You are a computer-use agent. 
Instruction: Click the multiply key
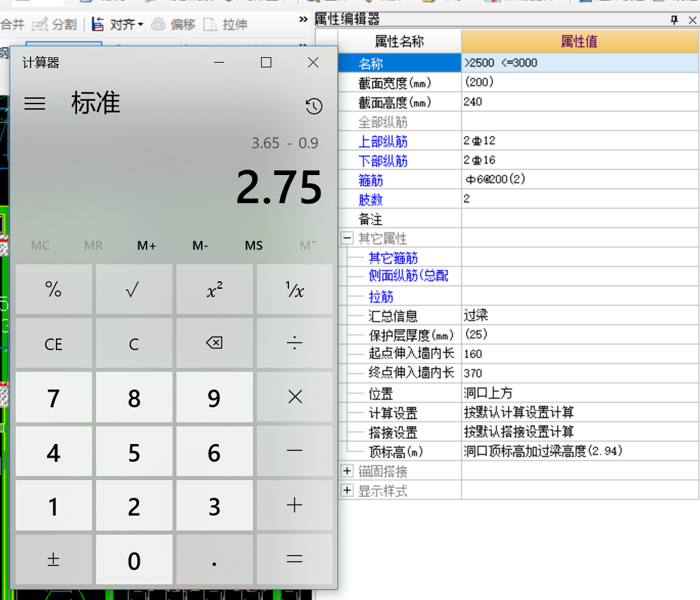[x=294, y=397]
